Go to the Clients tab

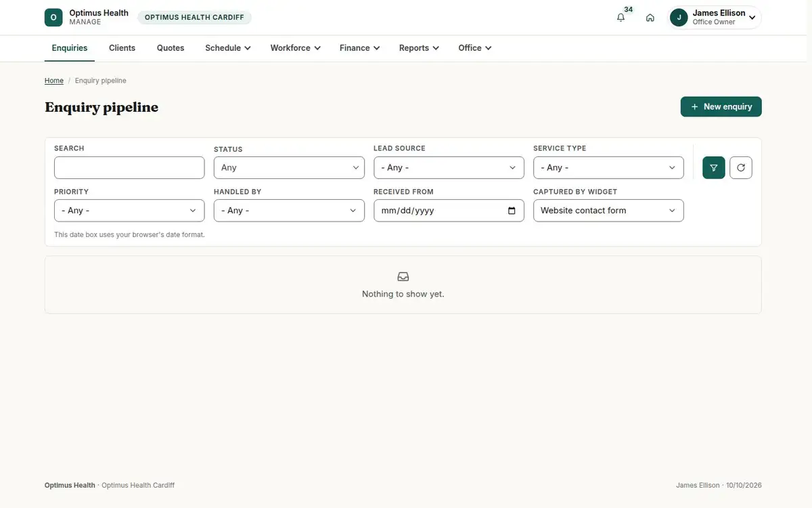tap(122, 48)
